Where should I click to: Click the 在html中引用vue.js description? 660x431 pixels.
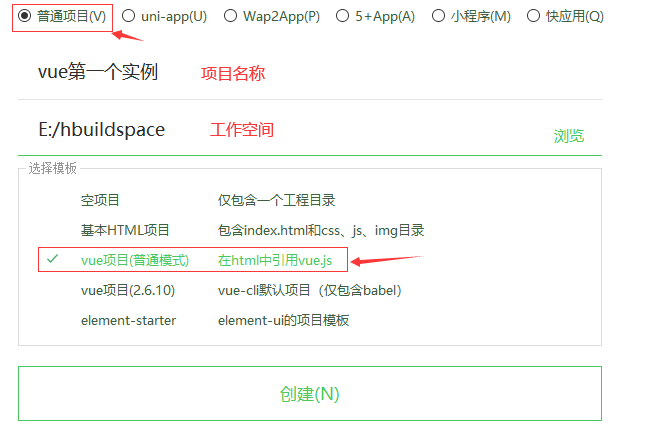pyautogui.click(x=275, y=260)
